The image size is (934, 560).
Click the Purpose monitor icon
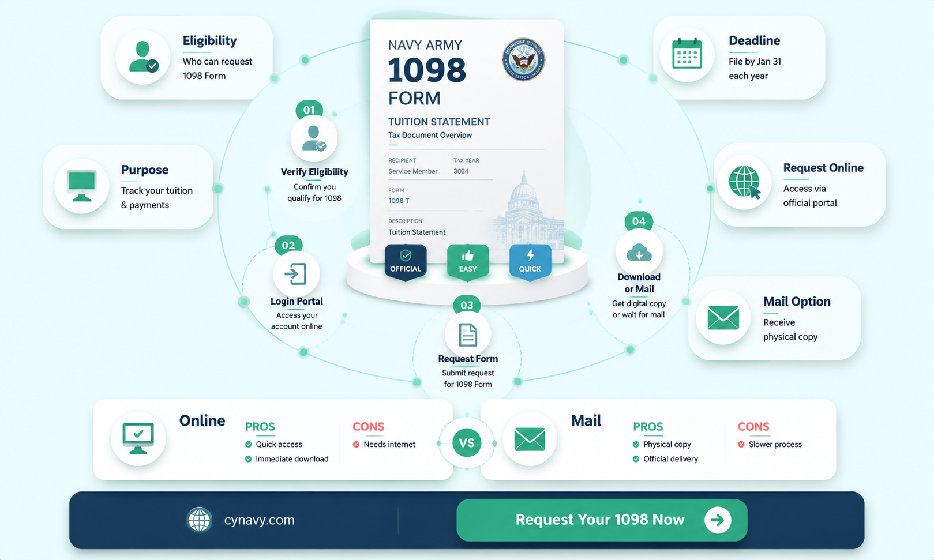click(x=82, y=186)
